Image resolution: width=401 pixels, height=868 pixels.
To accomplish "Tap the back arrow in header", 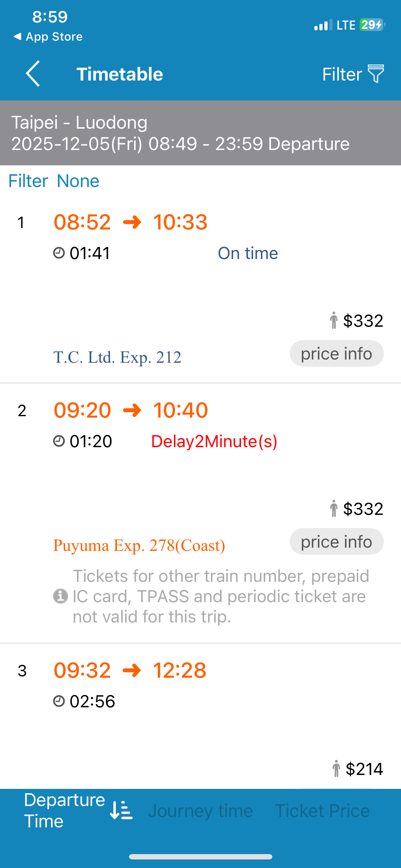I will [x=33, y=74].
